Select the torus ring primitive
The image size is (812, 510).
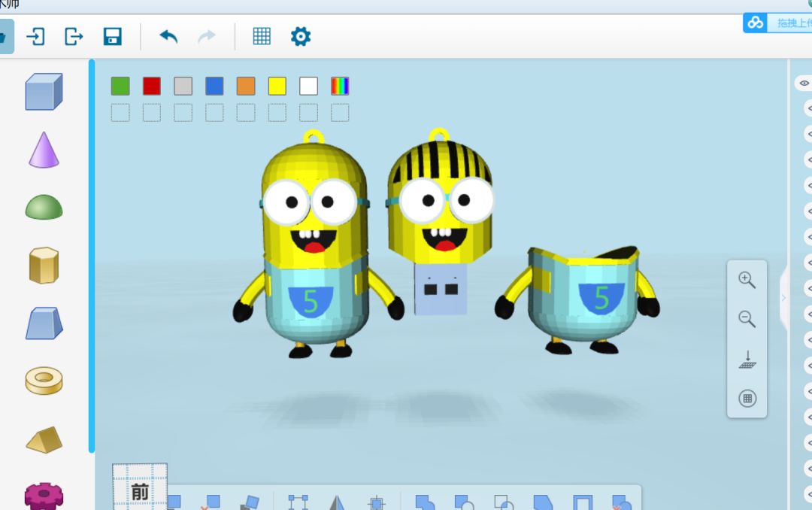[x=44, y=381]
